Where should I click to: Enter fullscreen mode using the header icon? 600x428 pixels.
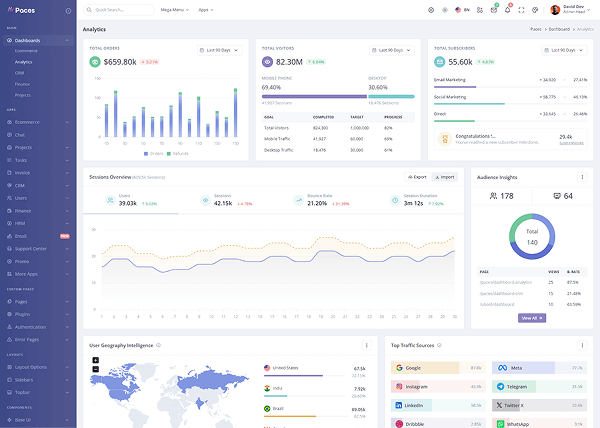click(521, 9)
